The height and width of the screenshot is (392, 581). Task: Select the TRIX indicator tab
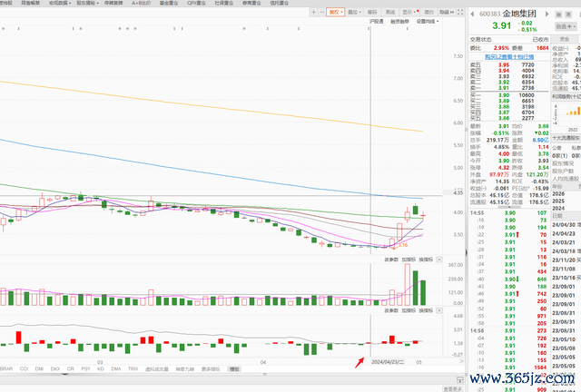[133, 369]
